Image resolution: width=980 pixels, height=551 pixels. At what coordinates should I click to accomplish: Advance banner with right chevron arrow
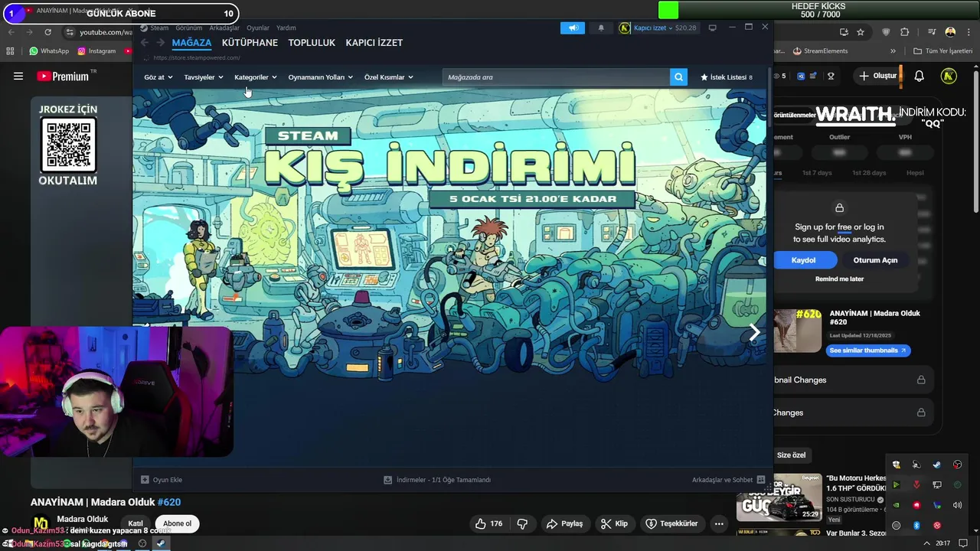[754, 331]
